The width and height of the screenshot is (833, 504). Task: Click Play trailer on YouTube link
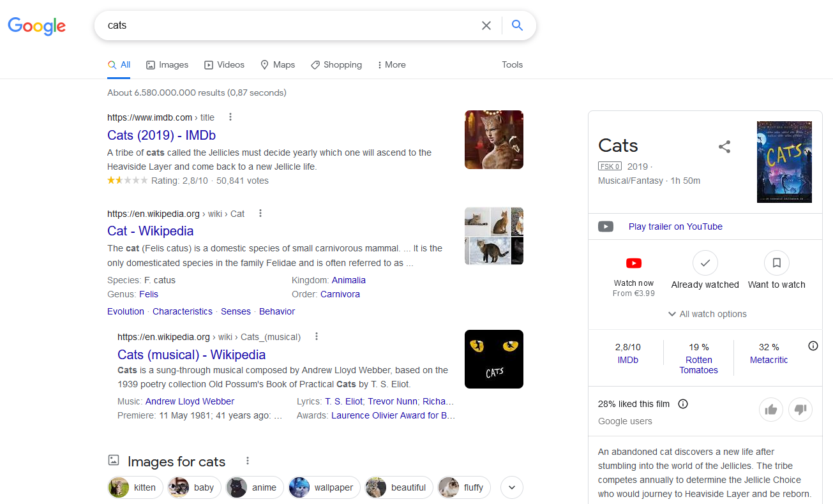click(675, 226)
